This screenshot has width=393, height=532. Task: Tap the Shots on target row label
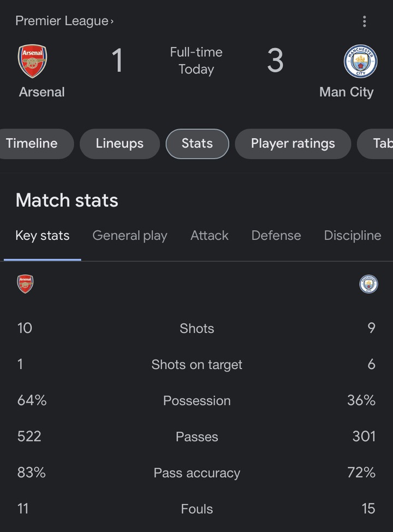tap(197, 364)
